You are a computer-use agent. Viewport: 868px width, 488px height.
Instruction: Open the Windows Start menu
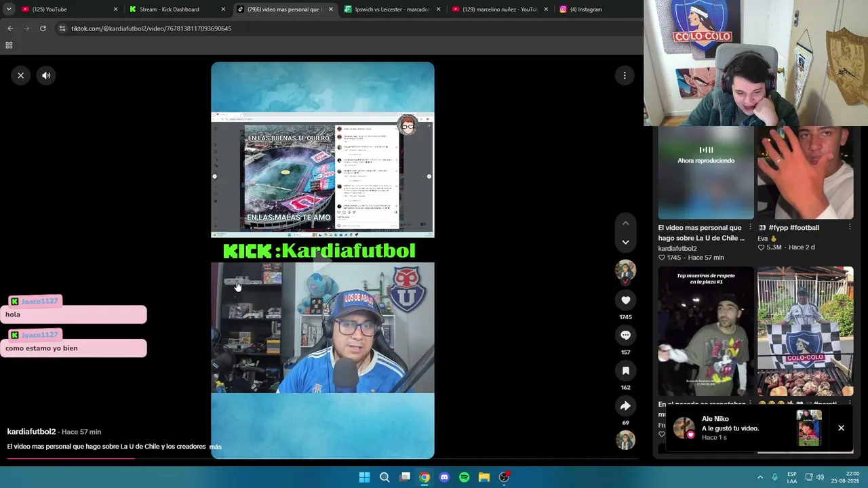[x=364, y=477]
